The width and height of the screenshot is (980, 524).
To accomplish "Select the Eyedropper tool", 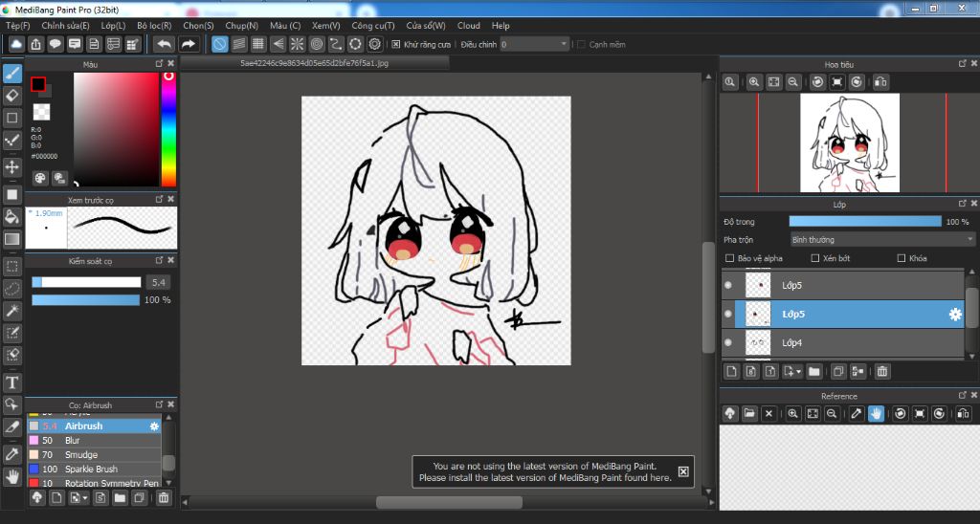I will coord(11,454).
